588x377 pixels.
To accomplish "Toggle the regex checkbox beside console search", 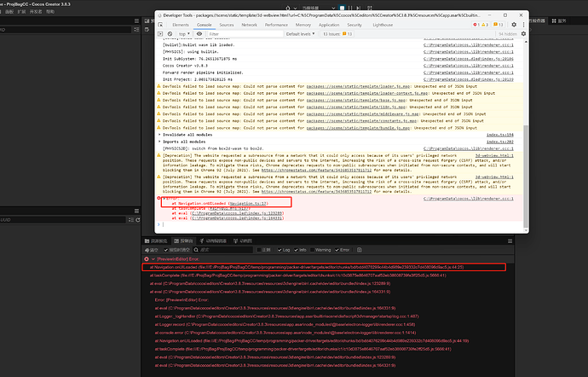I will (x=259, y=250).
